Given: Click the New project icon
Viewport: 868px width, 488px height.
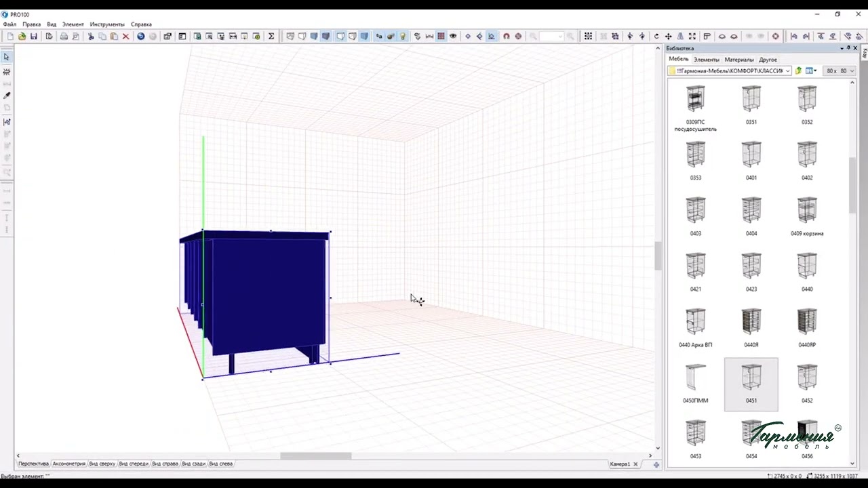Looking at the screenshot, I should (10, 37).
